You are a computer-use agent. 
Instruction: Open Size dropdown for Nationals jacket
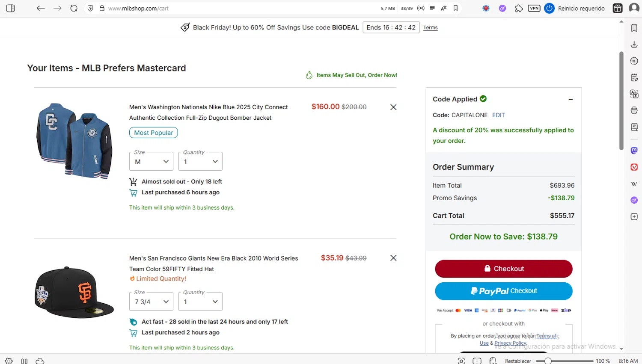click(151, 161)
